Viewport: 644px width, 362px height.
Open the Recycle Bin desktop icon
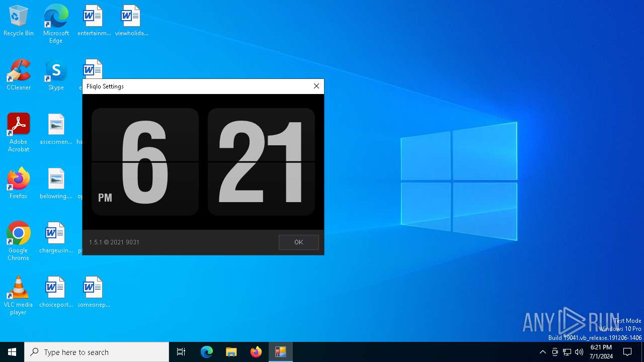19,21
